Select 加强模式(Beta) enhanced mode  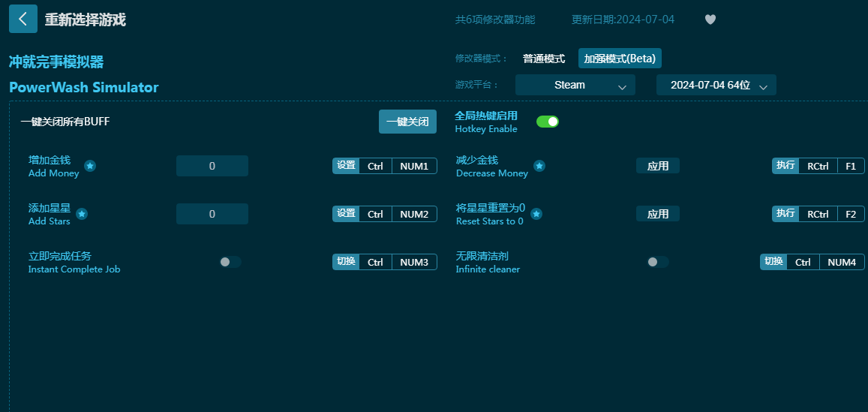[620, 58]
